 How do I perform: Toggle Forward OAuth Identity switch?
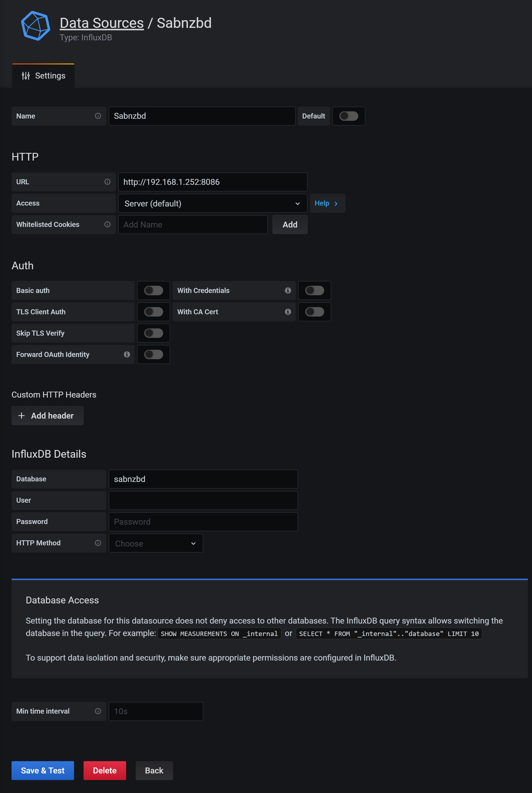pos(154,354)
